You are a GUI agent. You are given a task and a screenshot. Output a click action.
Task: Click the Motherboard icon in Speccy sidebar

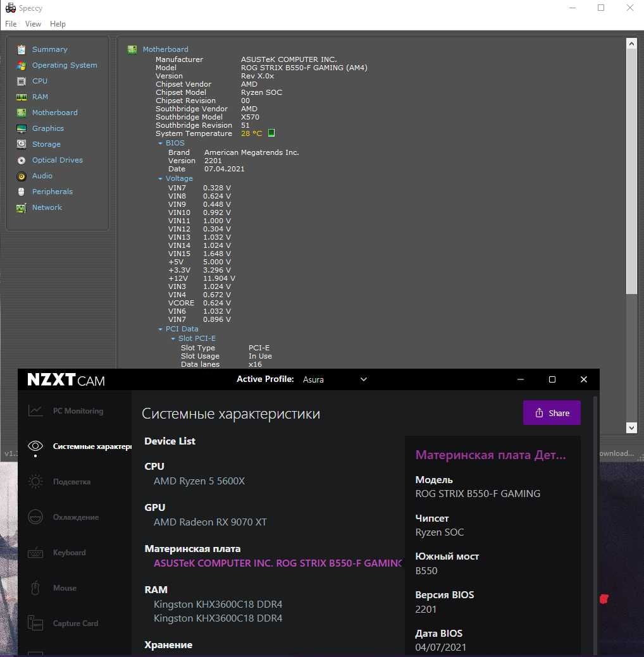point(22,113)
